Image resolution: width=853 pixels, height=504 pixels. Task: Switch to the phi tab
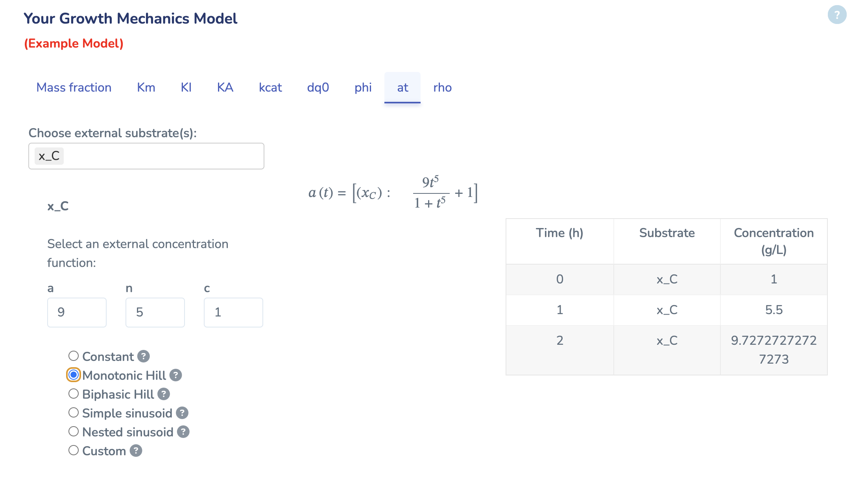point(363,88)
